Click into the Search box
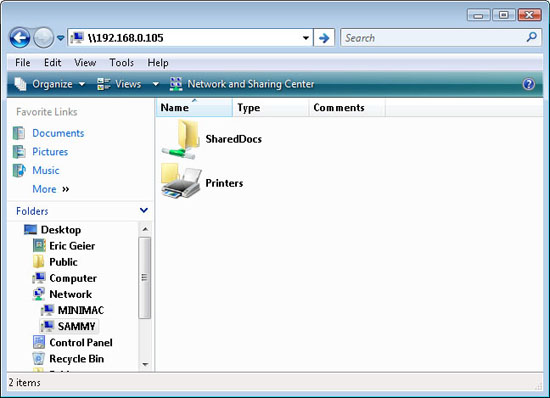 click(x=441, y=38)
